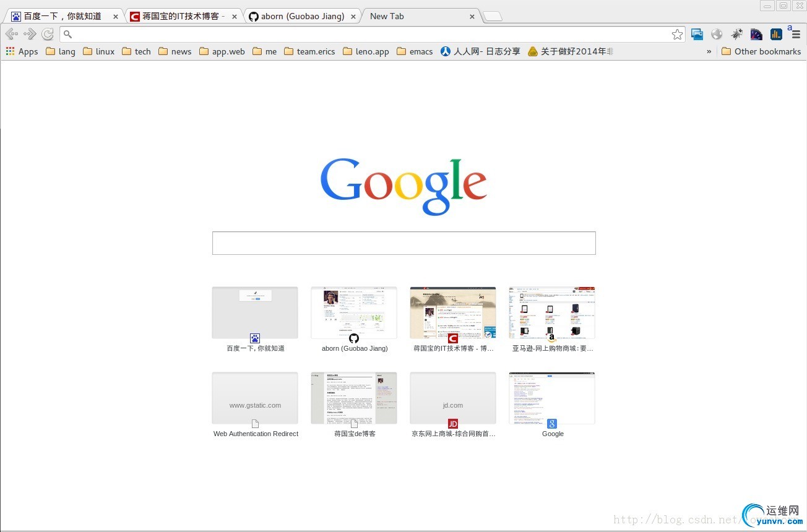Bookmark this page with the star icon
This screenshot has width=807, height=532.
click(678, 35)
